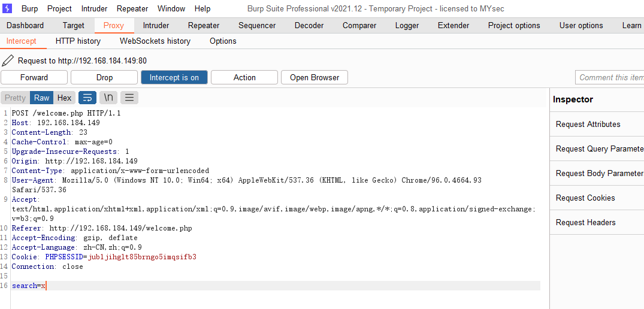This screenshot has width=644, height=309.
Task: Switch to the Dashboard tab
Action: [x=25, y=25]
